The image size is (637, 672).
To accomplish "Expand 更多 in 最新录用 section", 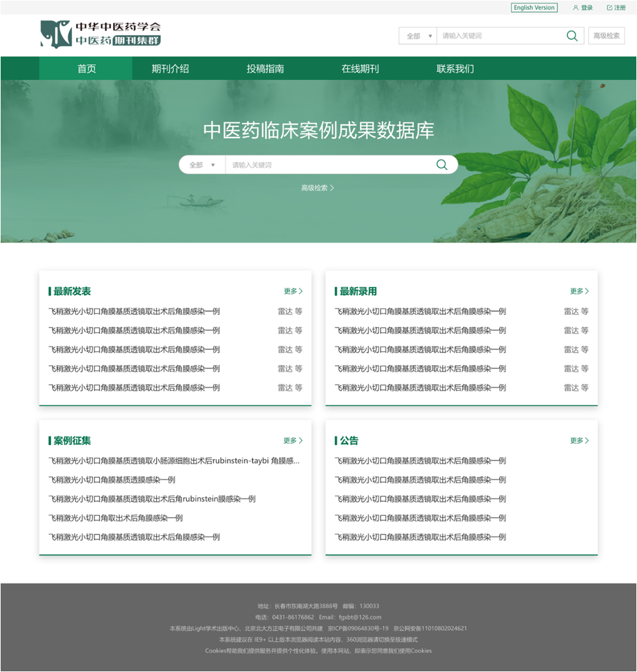I will coord(579,291).
